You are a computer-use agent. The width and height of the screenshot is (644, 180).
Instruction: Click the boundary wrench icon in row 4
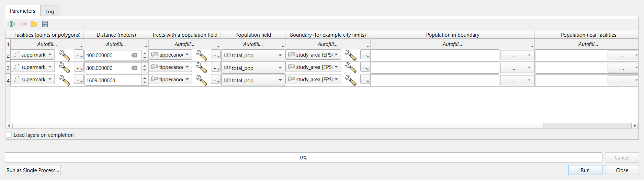point(351,80)
